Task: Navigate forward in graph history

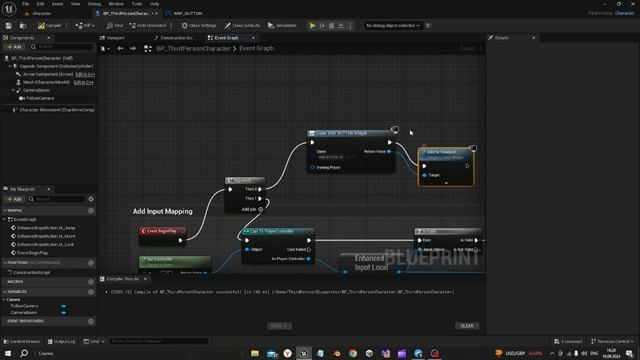Action: [133, 49]
